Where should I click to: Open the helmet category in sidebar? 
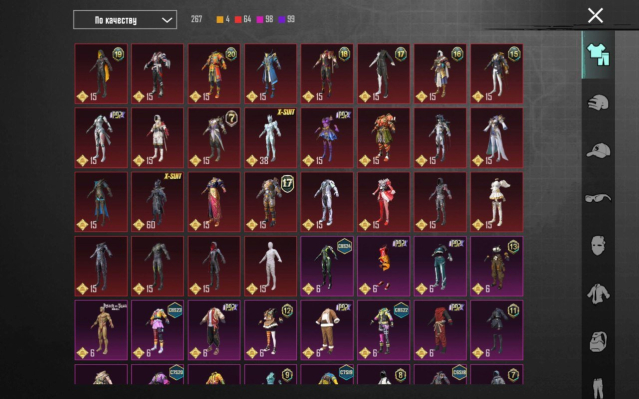[x=598, y=103]
